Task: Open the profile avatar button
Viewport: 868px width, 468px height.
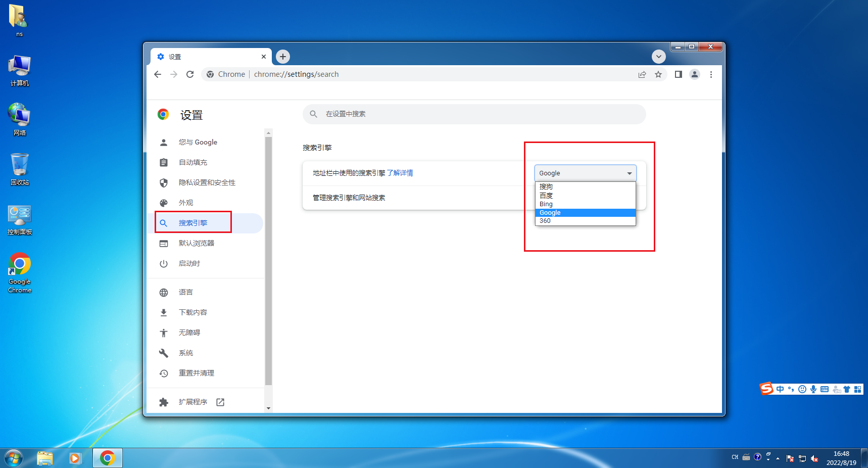Action: (x=695, y=74)
